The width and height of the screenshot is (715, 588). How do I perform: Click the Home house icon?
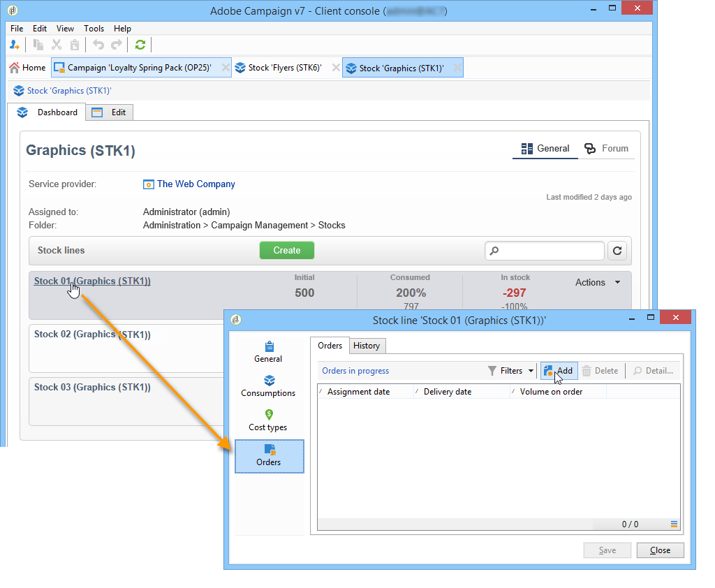15,68
